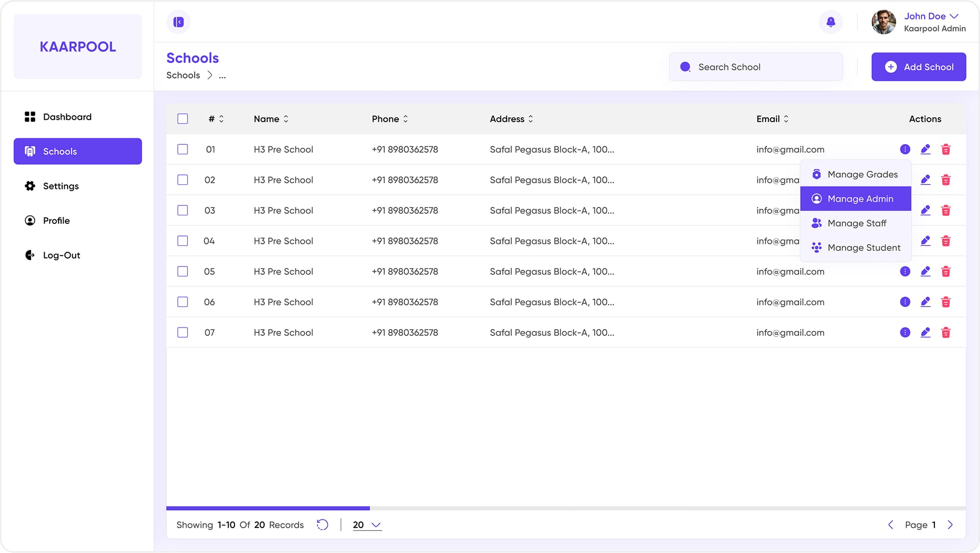The image size is (980, 553).
Task: Open the notifications bell
Action: pyautogui.click(x=831, y=22)
